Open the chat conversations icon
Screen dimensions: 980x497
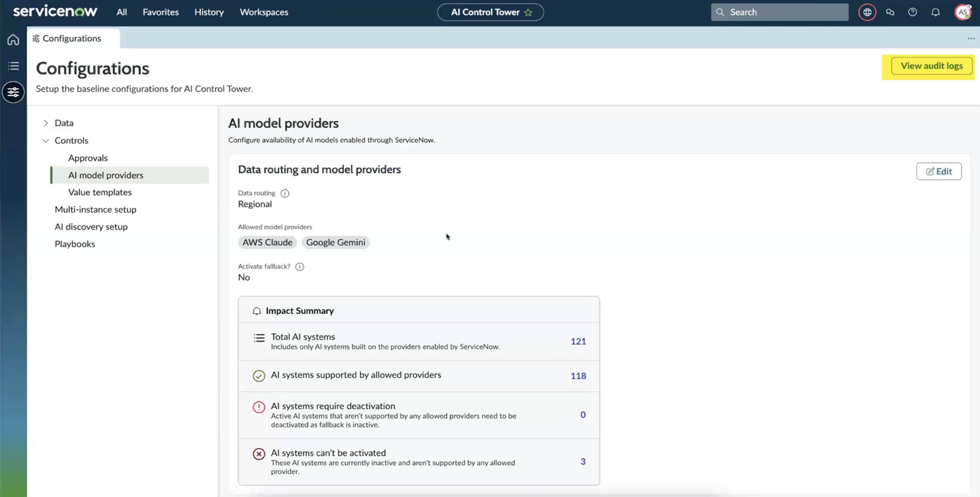click(x=890, y=12)
